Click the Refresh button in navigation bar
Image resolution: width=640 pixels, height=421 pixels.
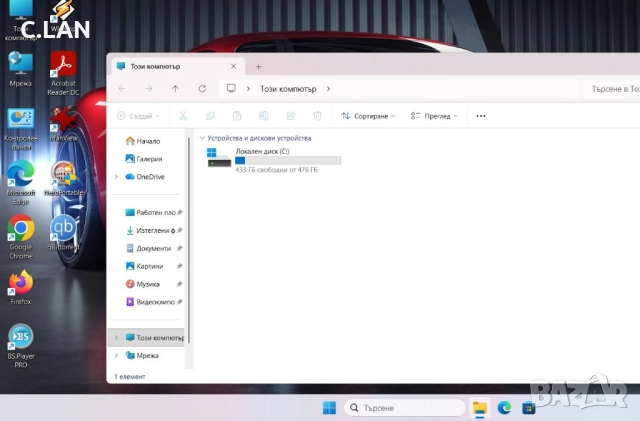point(202,88)
